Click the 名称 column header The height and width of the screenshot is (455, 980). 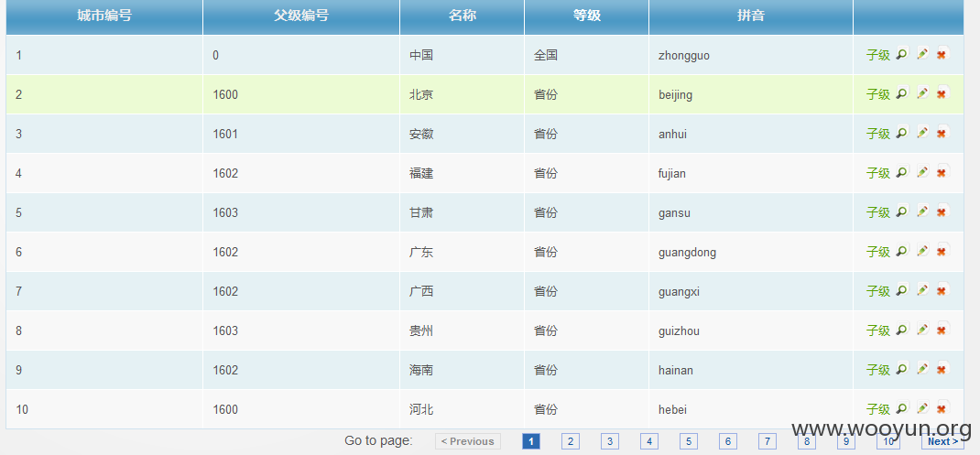click(x=462, y=16)
